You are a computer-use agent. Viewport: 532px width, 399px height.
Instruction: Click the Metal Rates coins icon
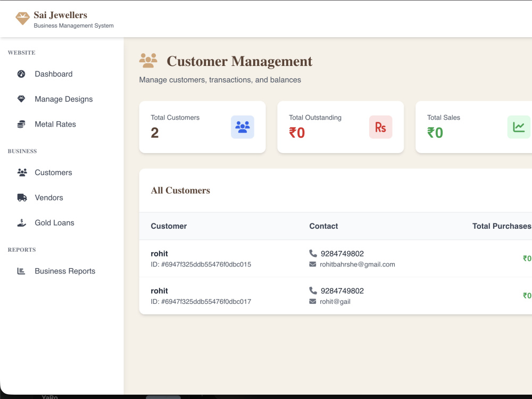coord(21,124)
